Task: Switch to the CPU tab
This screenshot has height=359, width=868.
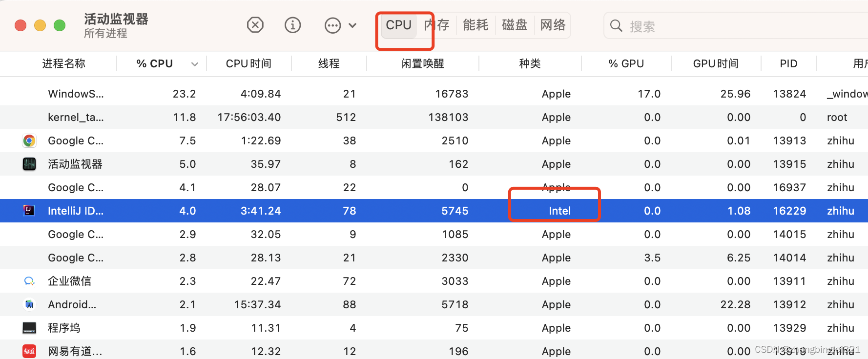Action: point(399,25)
